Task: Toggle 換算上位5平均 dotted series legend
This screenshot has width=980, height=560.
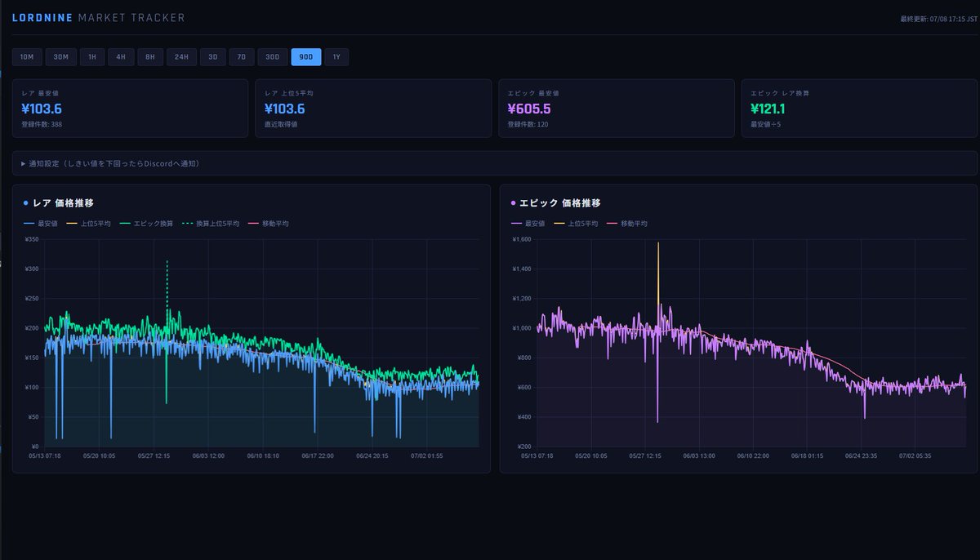Action: (x=212, y=224)
